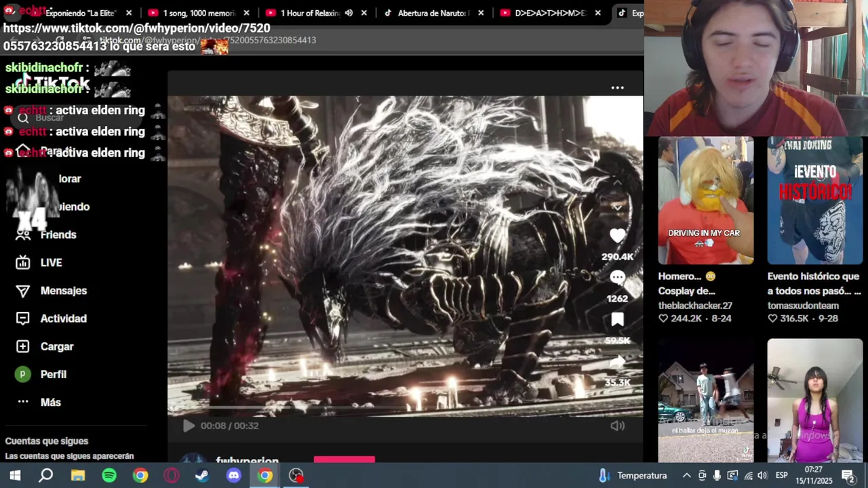Open the fwhyperion author name

coord(247,460)
